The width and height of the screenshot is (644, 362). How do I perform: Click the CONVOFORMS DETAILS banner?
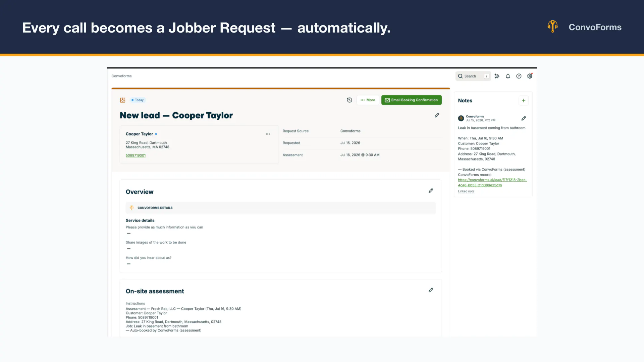click(281, 208)
